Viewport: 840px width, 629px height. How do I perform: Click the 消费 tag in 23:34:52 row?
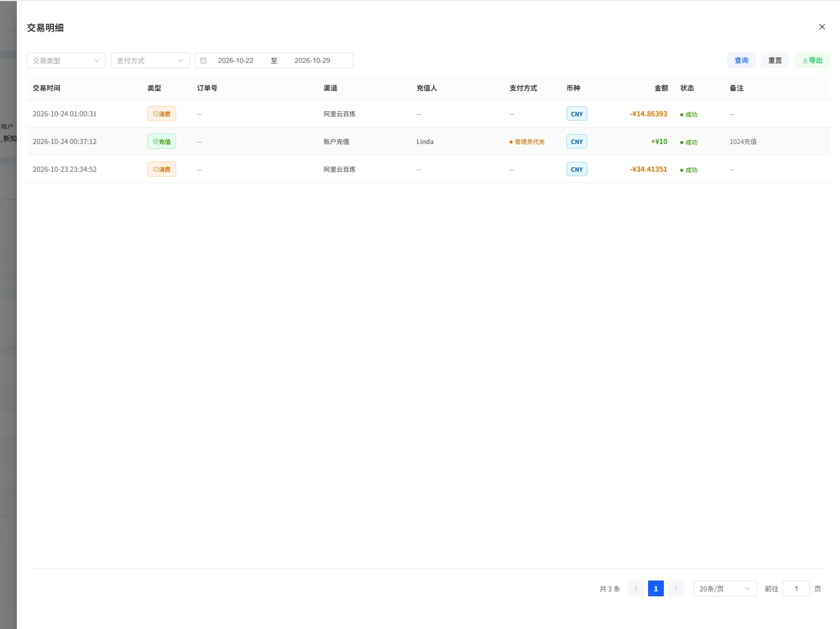[162, 169]
